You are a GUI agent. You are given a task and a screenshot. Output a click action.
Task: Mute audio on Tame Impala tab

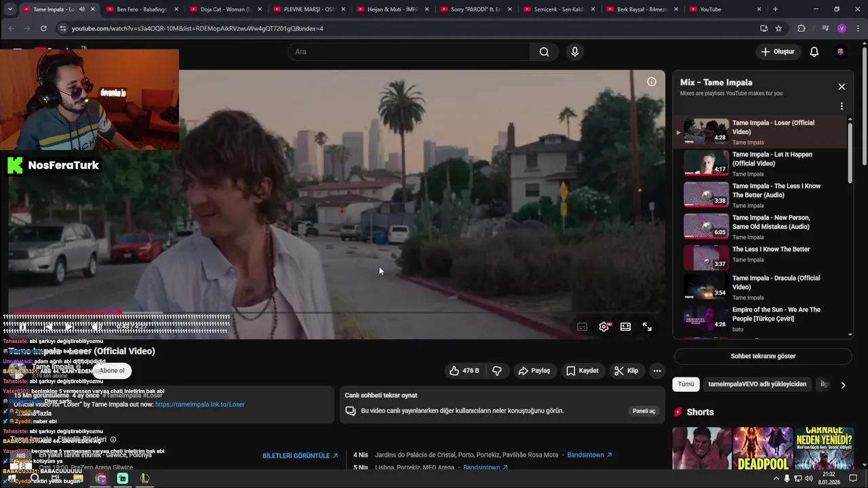(x=81, y=9)
